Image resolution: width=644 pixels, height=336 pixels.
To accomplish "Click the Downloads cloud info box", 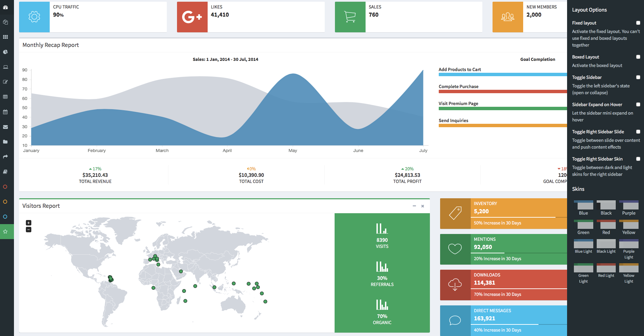I will tap(455, 285).
